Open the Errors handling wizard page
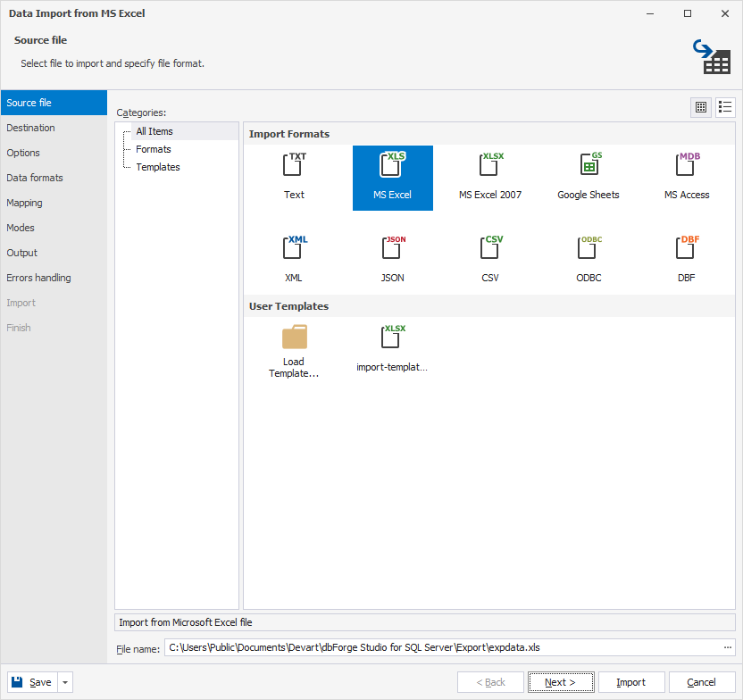The width and height of the screenshot is (743, 700). [x=54, y=278]
